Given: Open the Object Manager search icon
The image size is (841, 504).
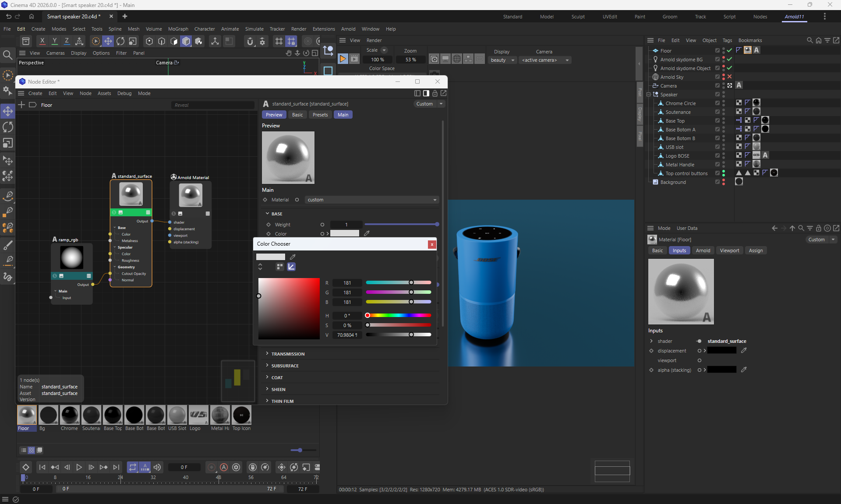Looking at the screenshot, I should (x=809, y=40).
